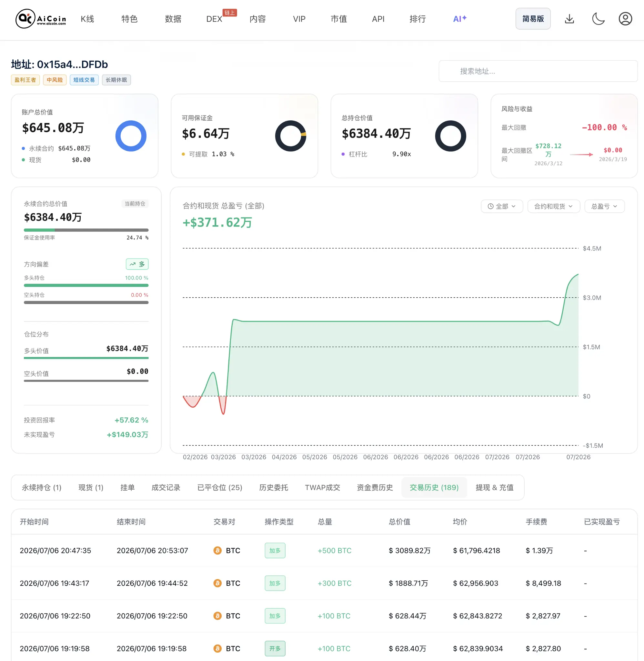Click the 简易版 button
644x661 pixels.
533,19
